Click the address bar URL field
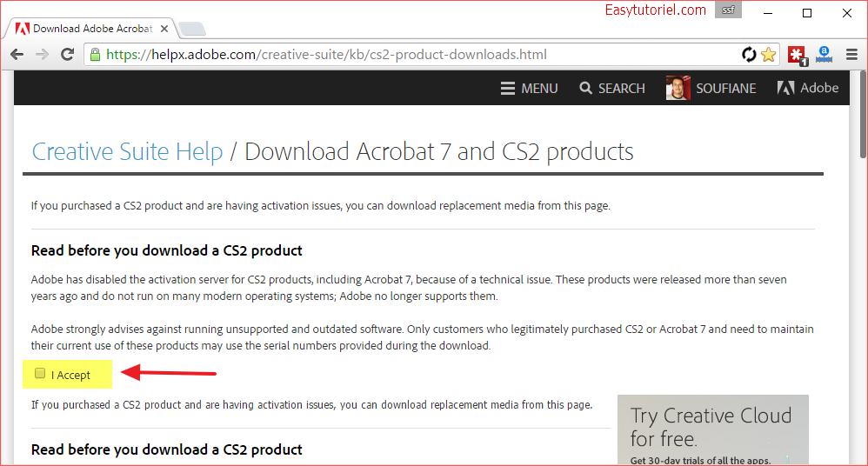This screenshot has height=466, width=868. point(415,54)
